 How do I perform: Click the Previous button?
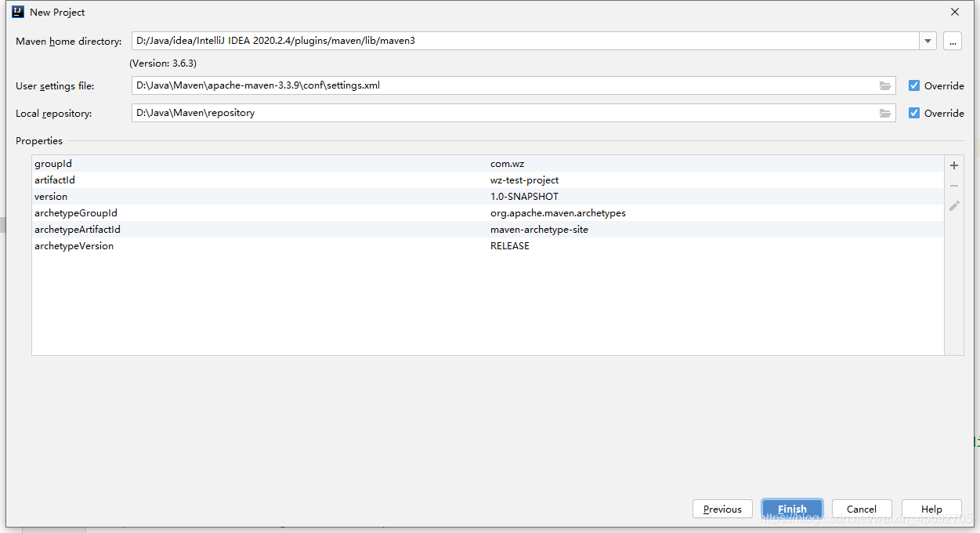722,509
